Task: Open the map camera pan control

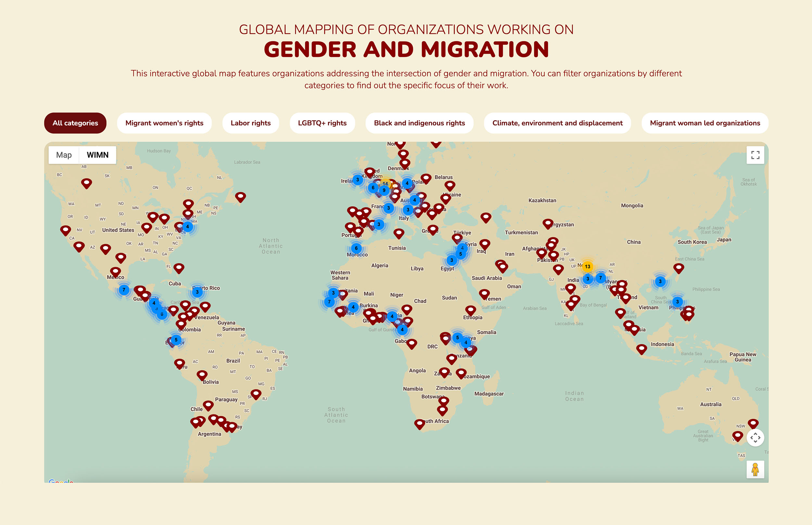Action: tap(755, 437)
